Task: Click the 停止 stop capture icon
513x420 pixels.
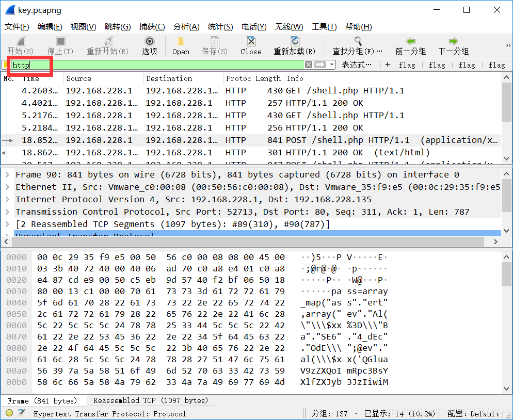Action: pyautogui.click(x=60, y=41)
